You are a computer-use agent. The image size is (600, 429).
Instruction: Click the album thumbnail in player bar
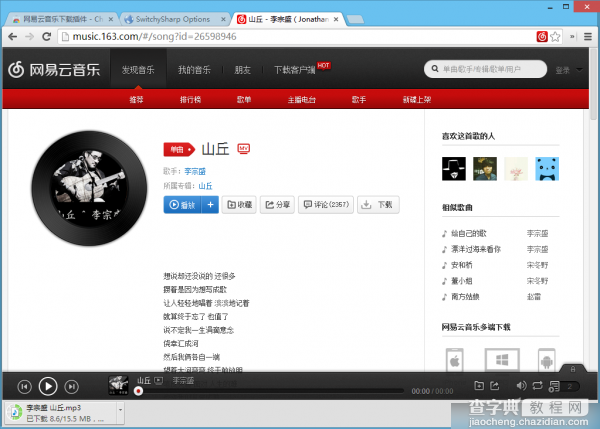click(x=118, y=385)
